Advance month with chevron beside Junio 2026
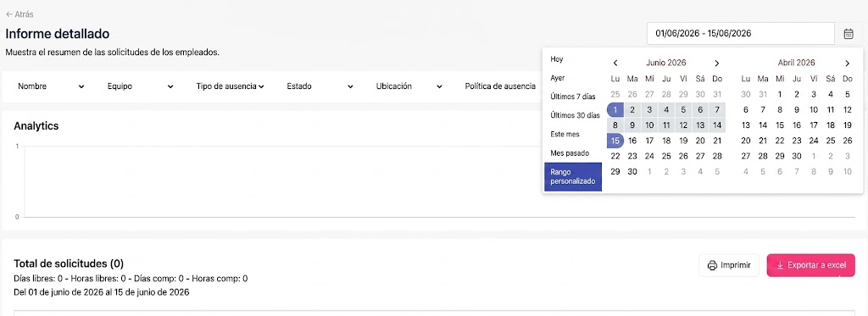 point(717,63)
